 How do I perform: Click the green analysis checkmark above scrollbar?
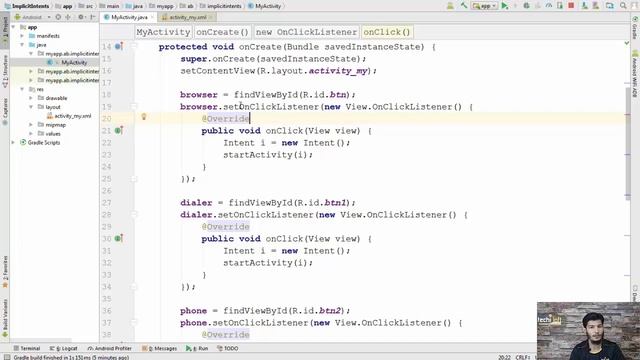pyautogui.click(x=627, y=43)
